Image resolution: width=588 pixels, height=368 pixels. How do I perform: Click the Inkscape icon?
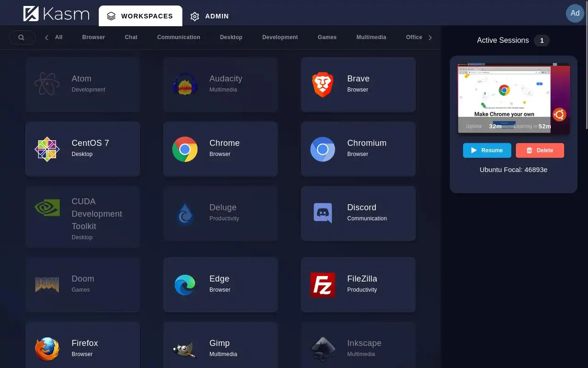tap(322, 349)
